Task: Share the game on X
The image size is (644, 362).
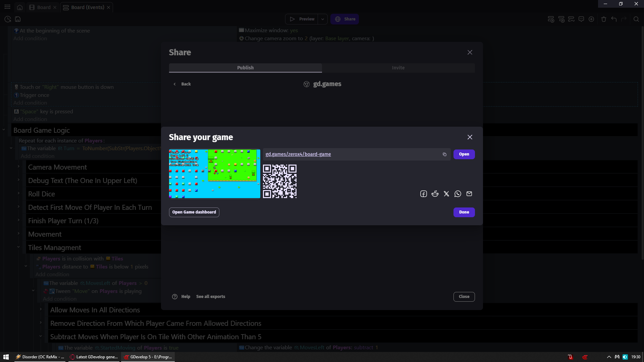Action: pos(446,194)
